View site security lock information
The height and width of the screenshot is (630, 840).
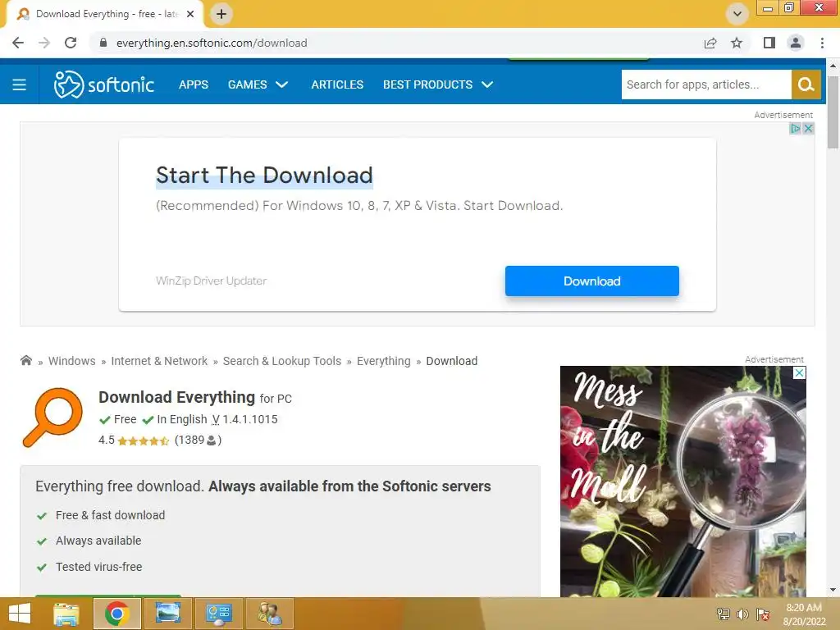103,43
